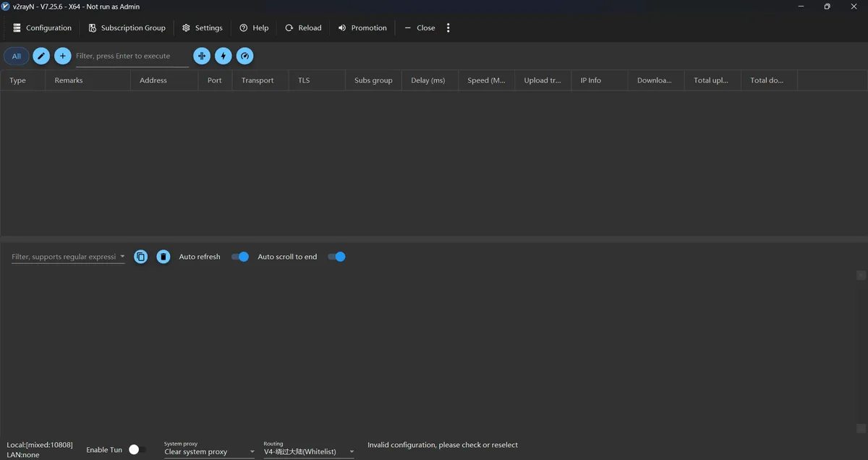The width and height of the screenshot is (868, 460).
Task: Click the Reload button
Action: pos(303,27)
